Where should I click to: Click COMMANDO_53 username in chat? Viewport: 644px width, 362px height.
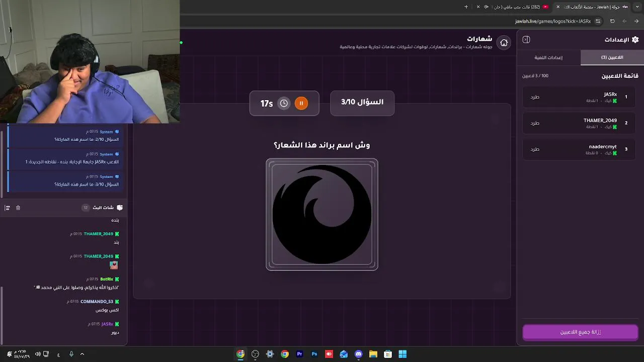click(x=97, y=302)
